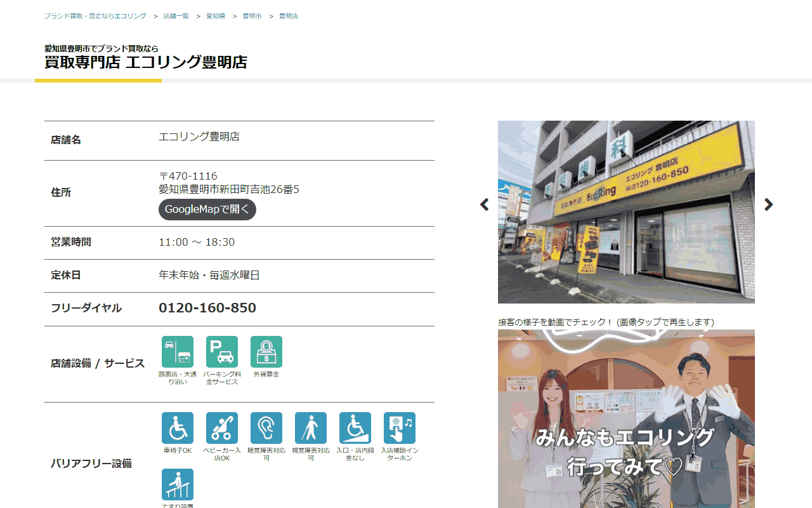
Task: Click business hours 11:00 ～ 18:30
Action: tap(197, 242)
